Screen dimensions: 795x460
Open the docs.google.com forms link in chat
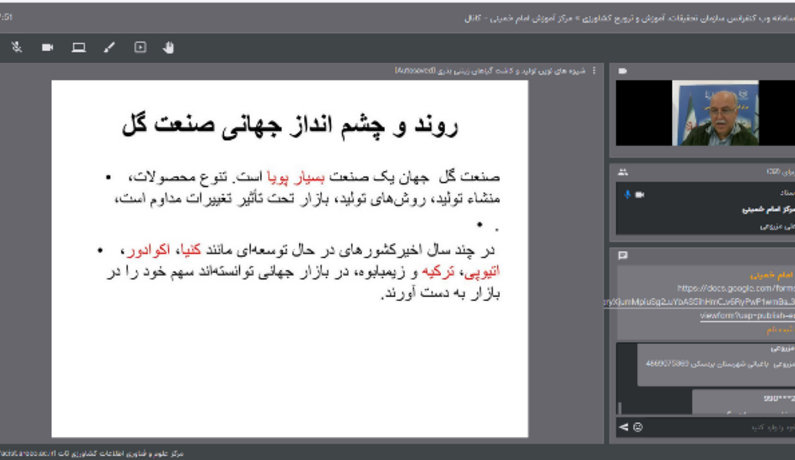pyautogui.click(x=735, y=288)
